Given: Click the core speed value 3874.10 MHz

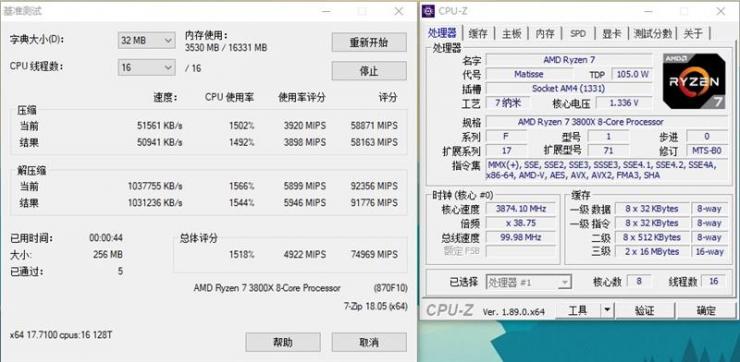Looking at the screenshot, I should click(x=521, y=209).
